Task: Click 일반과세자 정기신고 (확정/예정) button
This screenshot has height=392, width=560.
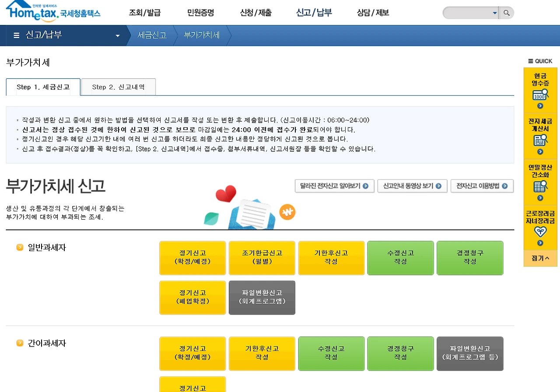Action: point(192,258)
